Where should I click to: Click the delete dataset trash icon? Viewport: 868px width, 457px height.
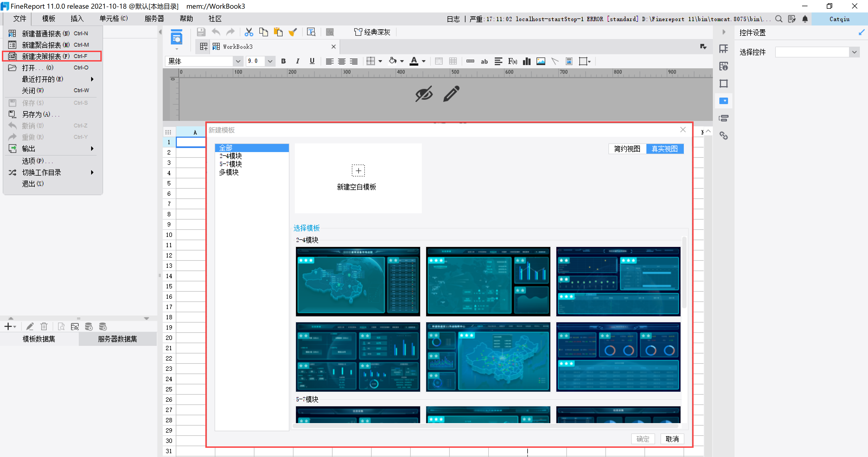(44, 326)
